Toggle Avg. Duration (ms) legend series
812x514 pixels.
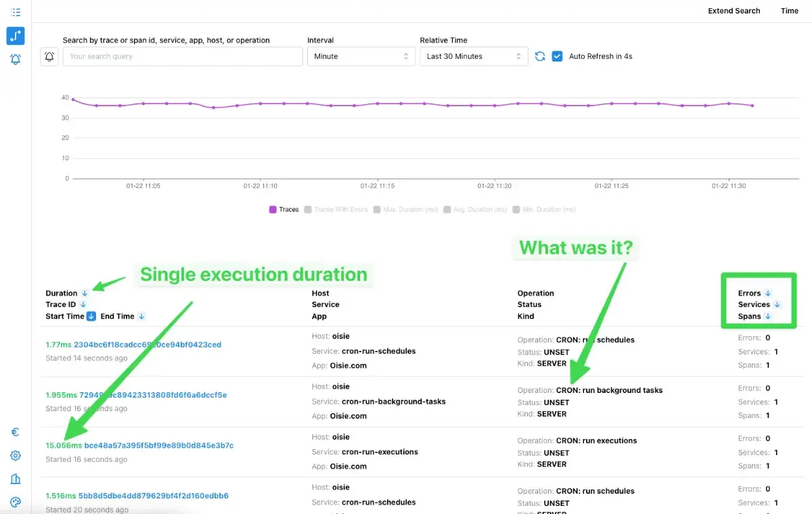475,210
